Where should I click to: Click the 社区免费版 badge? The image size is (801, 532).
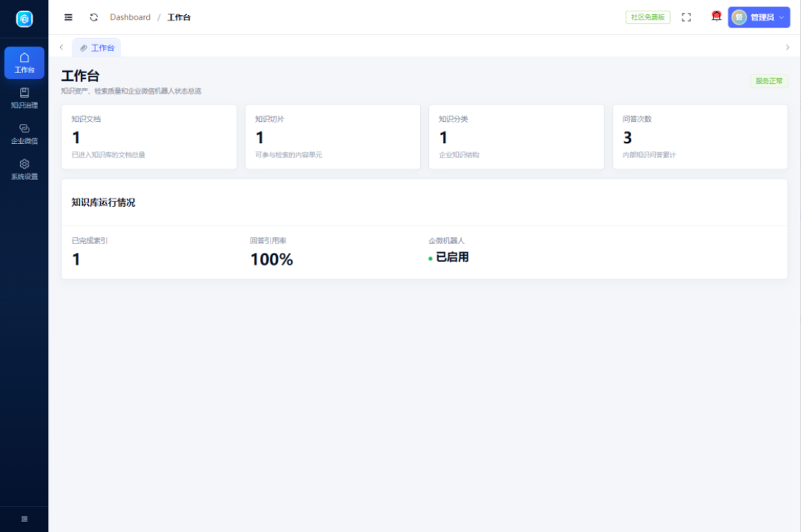648,17
